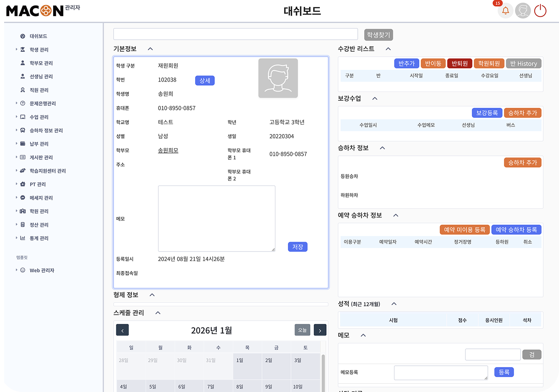Open 선생님 관리 menu item
The image size is (559, 392).
(x=41, y=76)
